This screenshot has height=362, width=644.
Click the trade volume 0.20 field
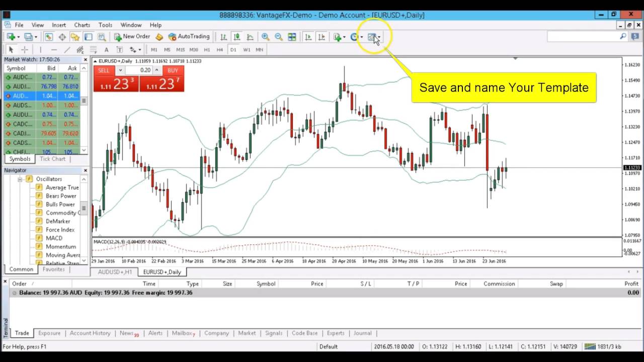coord(139,70)
